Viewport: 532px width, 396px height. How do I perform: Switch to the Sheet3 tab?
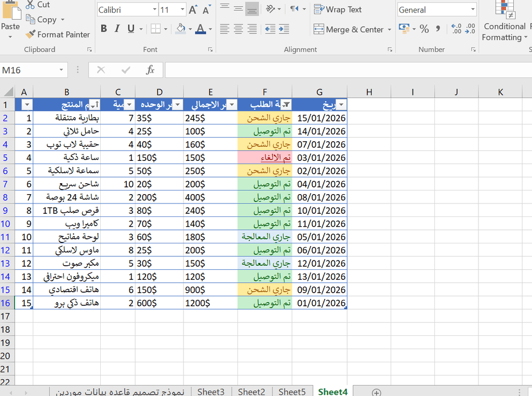pos(211,392)
